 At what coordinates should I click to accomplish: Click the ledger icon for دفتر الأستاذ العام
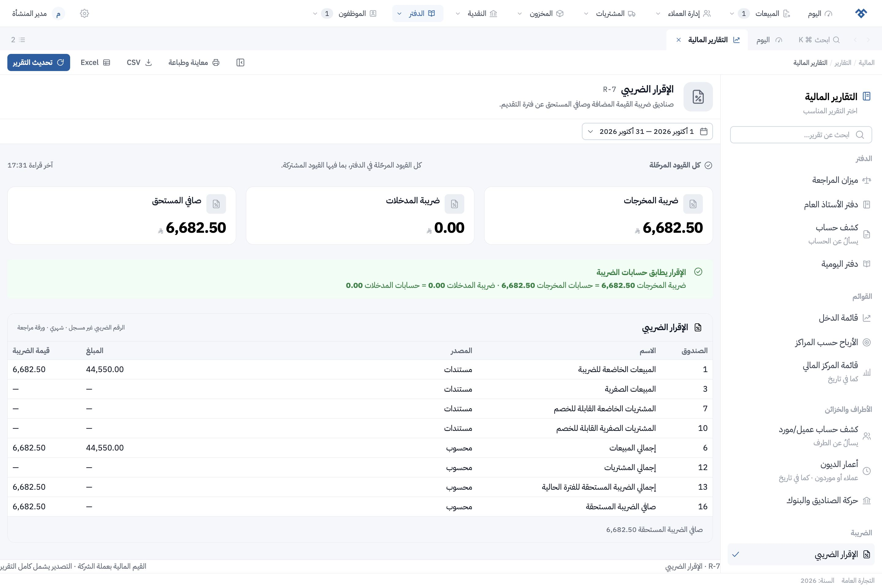point(866,204)
